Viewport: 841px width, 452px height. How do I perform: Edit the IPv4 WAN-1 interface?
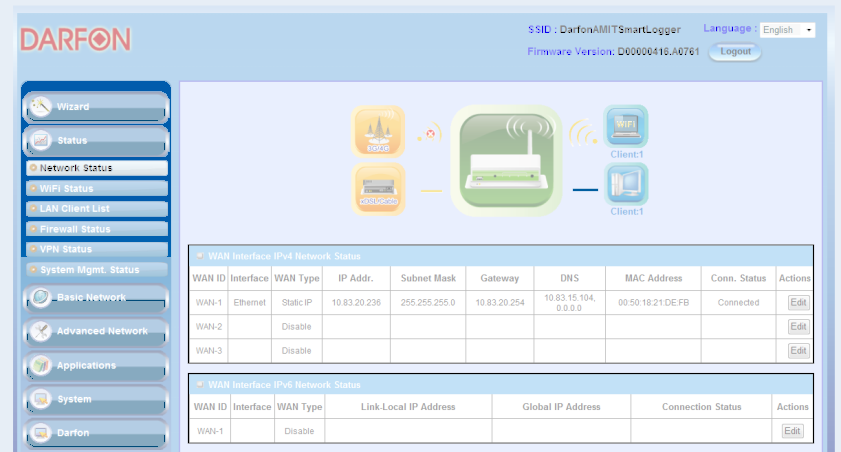pos(799,302)
